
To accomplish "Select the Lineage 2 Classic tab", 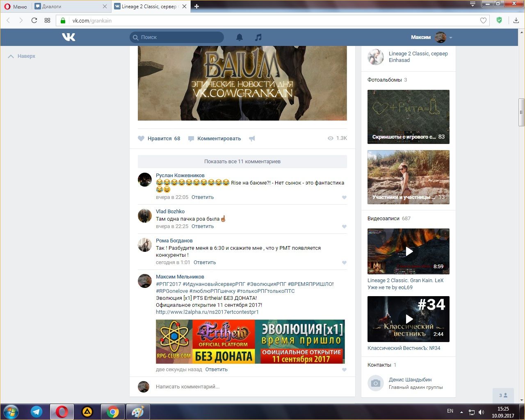I will (150, 7).
